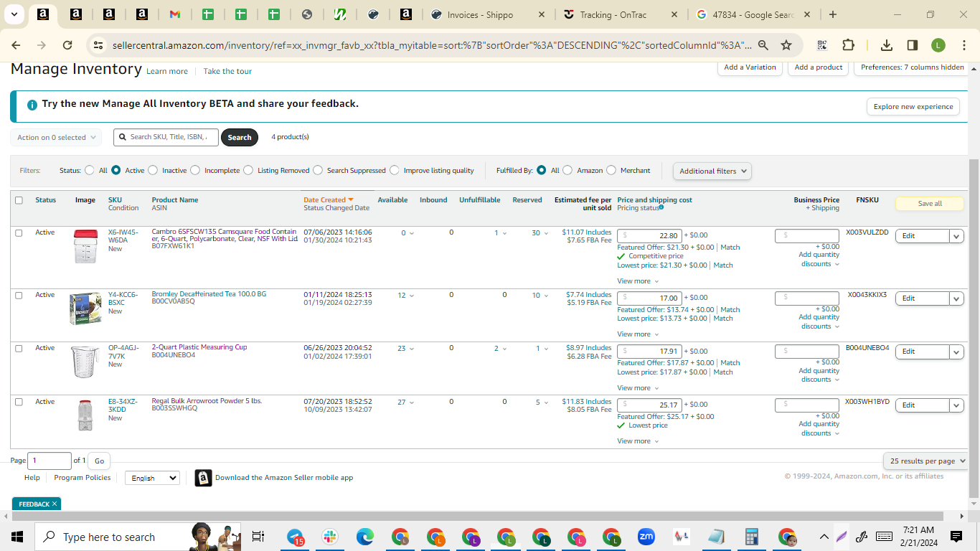Close the Tracking - OnTrac tab
This screenshot has width=980, height=551.
click(674, 14)
